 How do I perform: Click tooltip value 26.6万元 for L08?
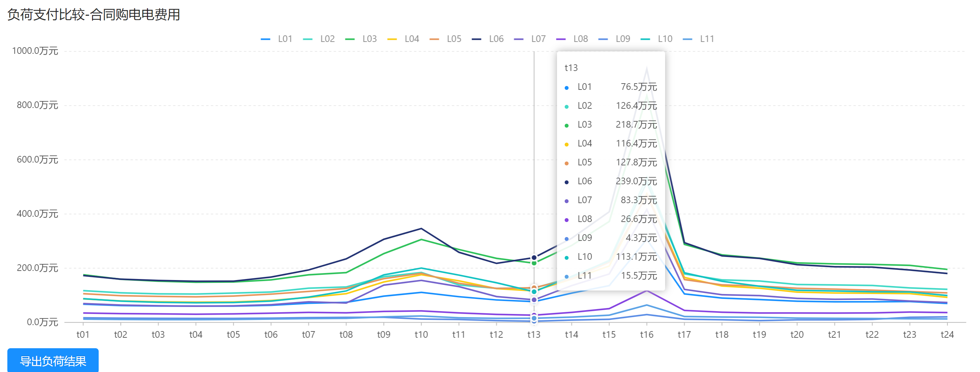(x=639, y=219)
